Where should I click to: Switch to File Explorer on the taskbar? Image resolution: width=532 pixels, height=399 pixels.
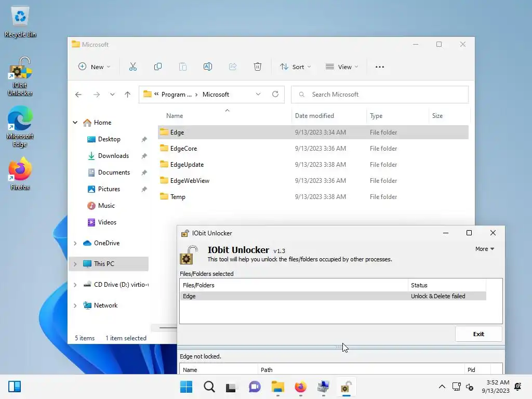click(277, 387)
